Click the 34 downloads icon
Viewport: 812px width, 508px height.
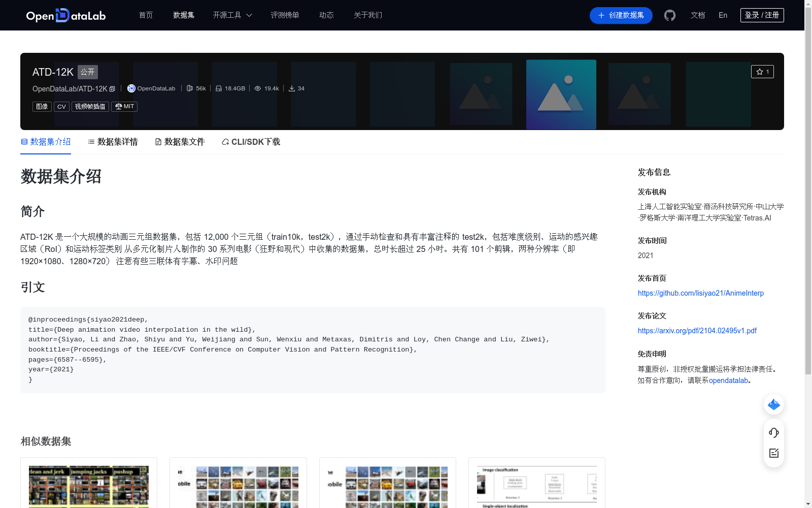(292, 88)
